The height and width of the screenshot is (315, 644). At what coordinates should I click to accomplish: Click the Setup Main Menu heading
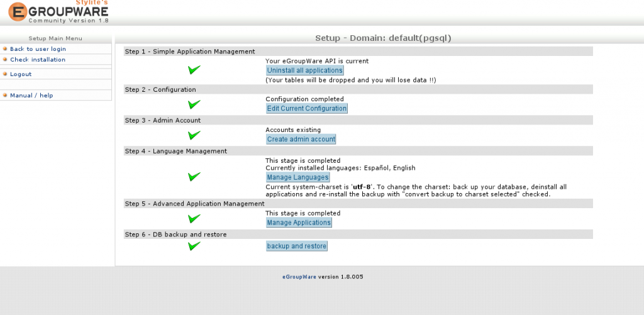pyautogui.click(x=55, y=38)
